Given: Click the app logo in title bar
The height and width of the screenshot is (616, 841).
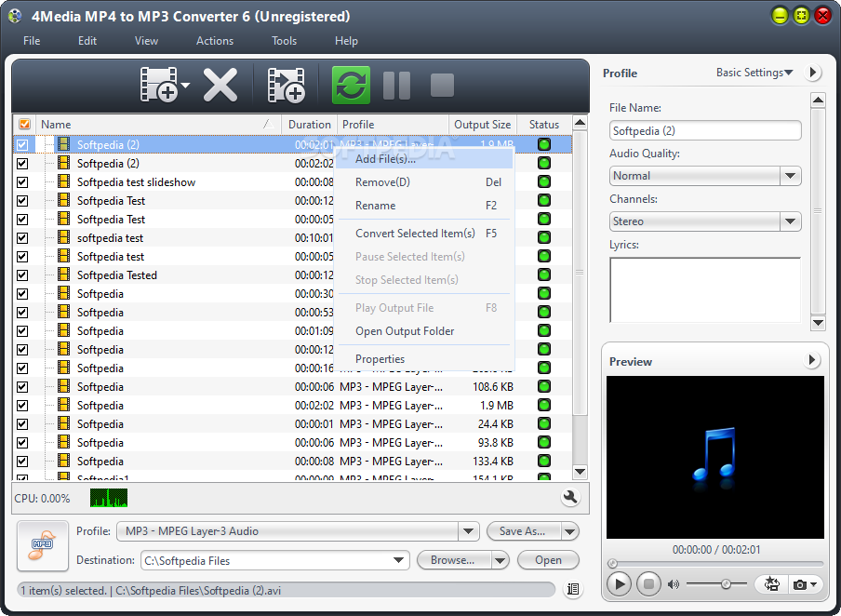Looking at the screenshot, I should tap(15, 16).
